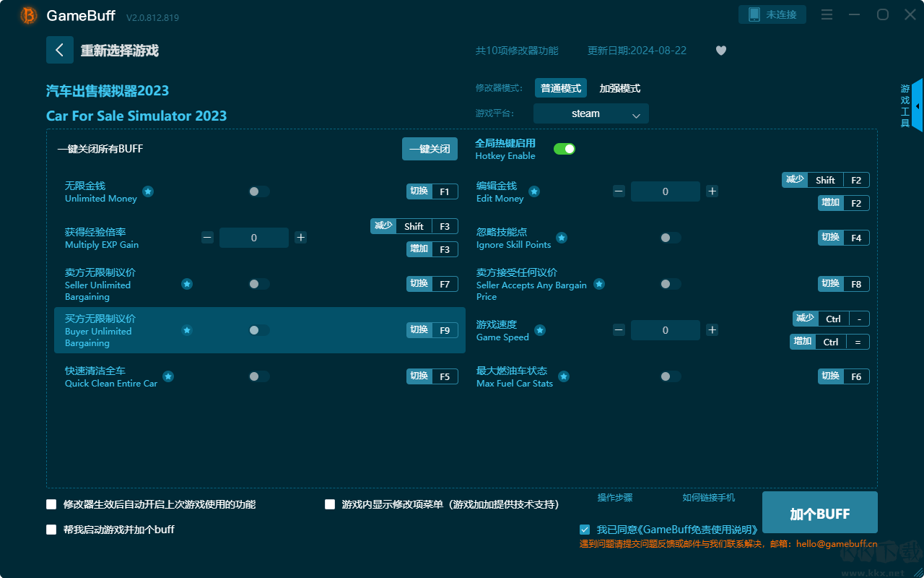Click star icon beside Edit Money
This screenshot has width=924, height=578.
click(x=534, y=191)
